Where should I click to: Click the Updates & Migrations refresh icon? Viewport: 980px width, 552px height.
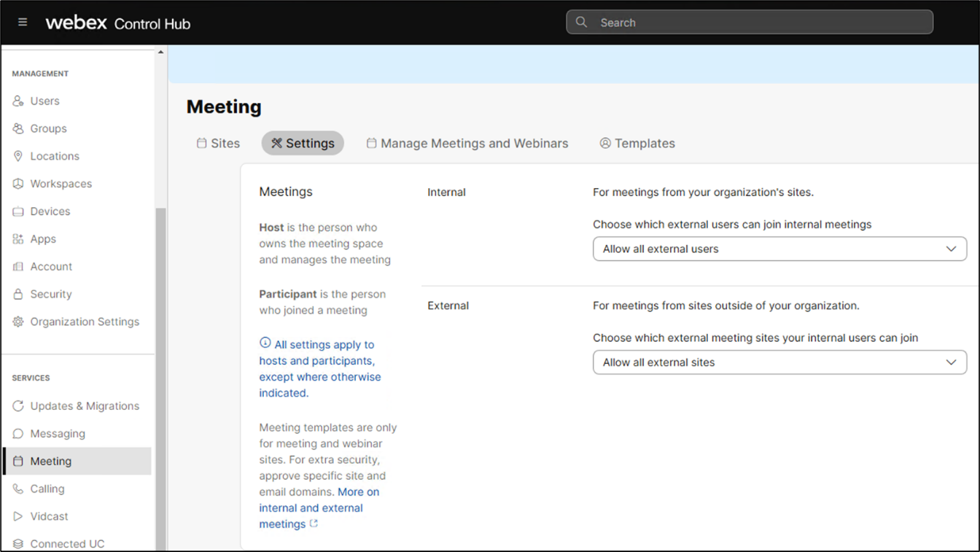point(18,406)
